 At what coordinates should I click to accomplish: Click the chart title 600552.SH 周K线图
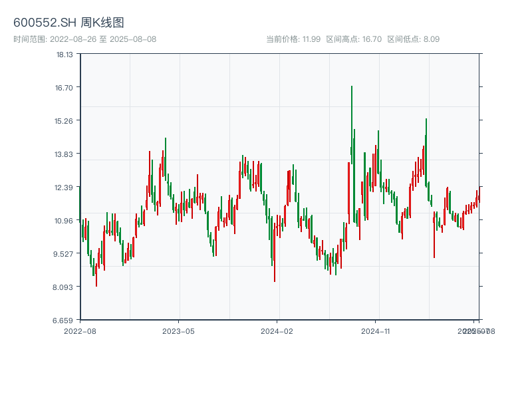pos(68,23)
